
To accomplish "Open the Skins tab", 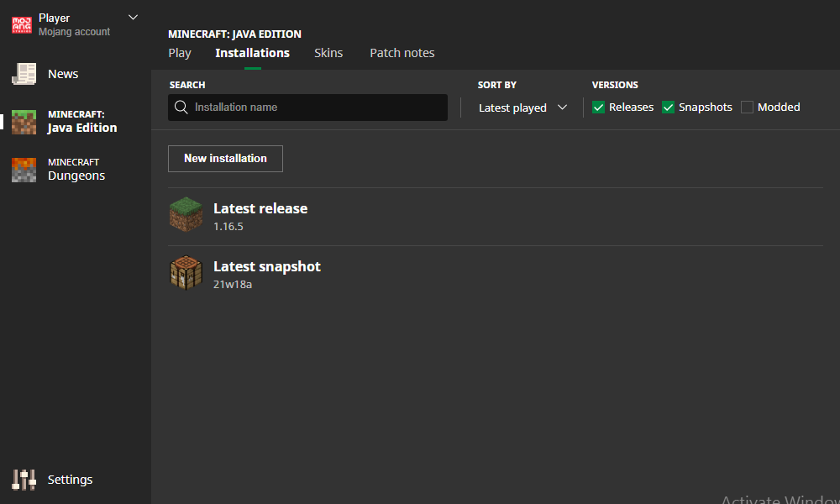I will coord(328,53).
